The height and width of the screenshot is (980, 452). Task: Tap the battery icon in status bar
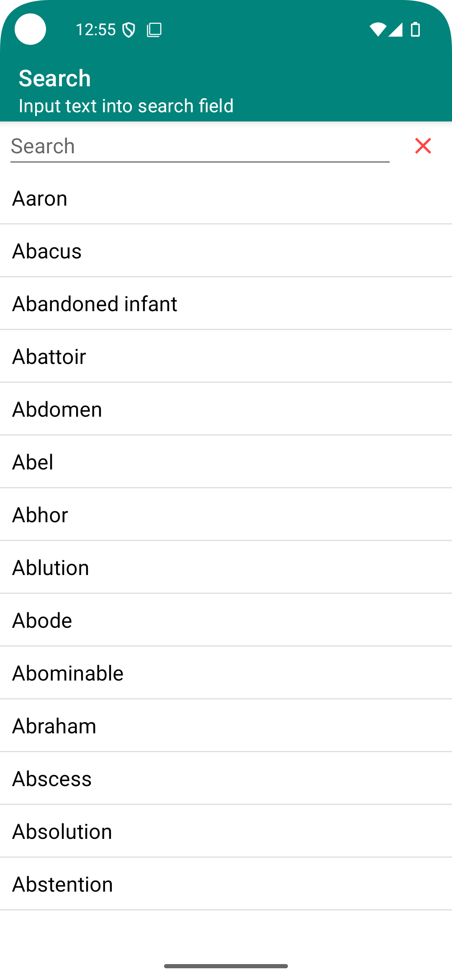[x=415, y=30]
